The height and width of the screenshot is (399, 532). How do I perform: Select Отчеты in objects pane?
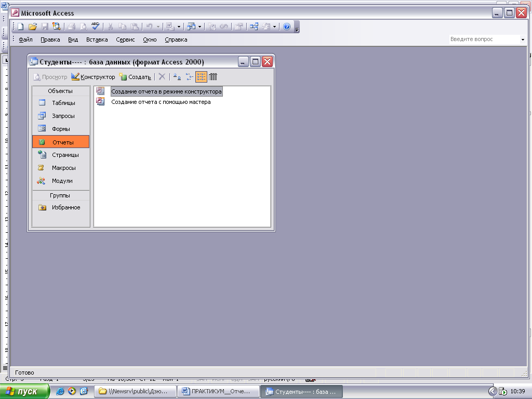coord(61,142)
